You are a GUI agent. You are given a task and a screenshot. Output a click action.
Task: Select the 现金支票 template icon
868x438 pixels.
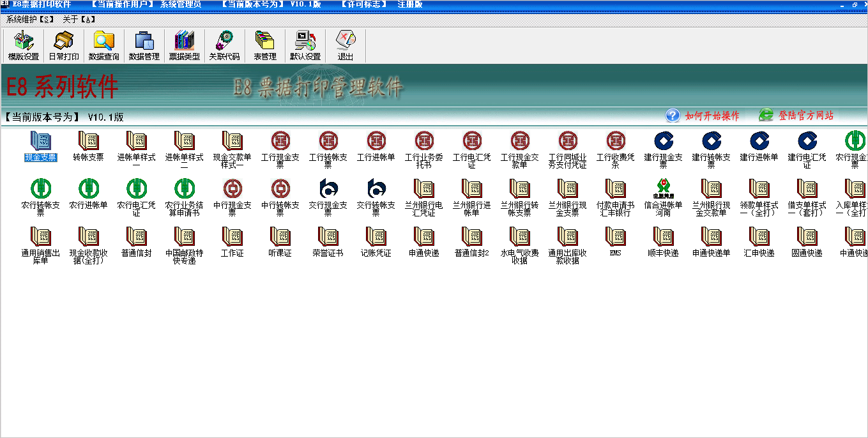point(40,146)
